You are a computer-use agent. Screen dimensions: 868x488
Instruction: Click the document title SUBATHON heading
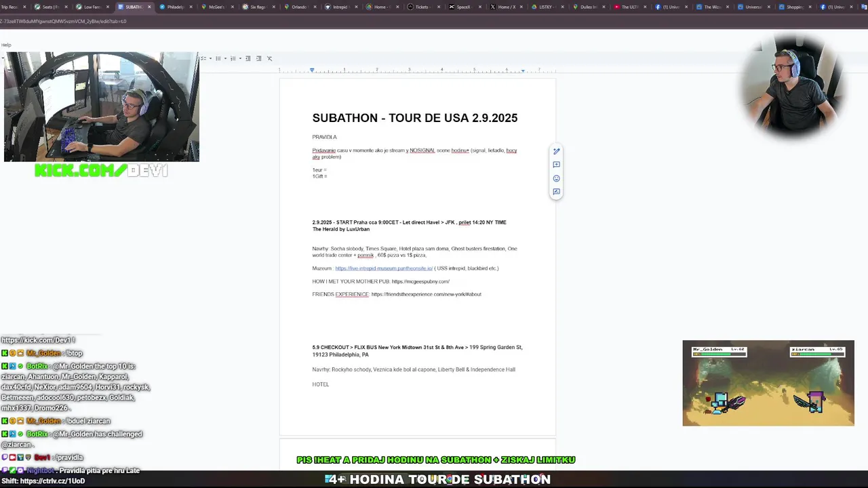pyautogui.click(x=415, y=118)
